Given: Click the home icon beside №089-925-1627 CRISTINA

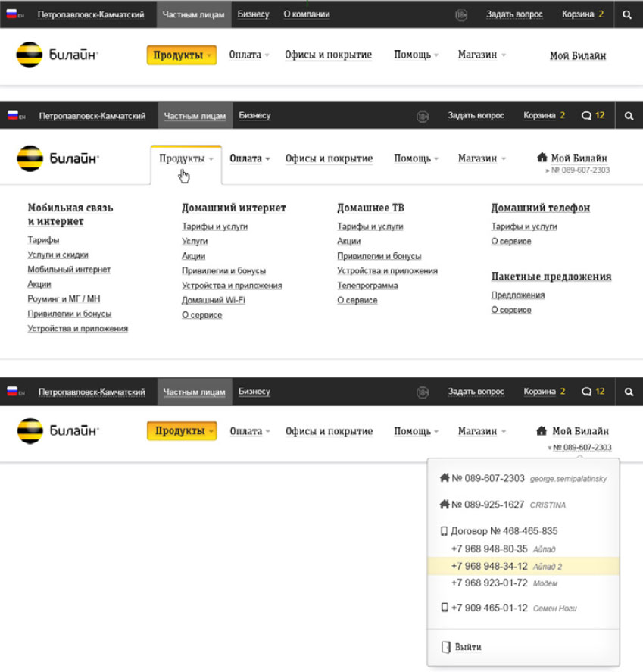Looking at the screenshot, I should (445, 505).
